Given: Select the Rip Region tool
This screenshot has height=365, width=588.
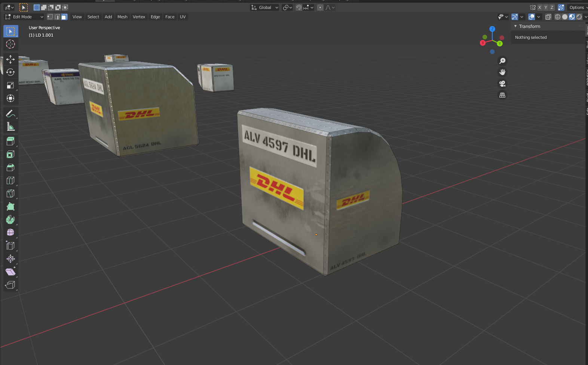Looking at the screenshot, I should [x=10, y=285].
